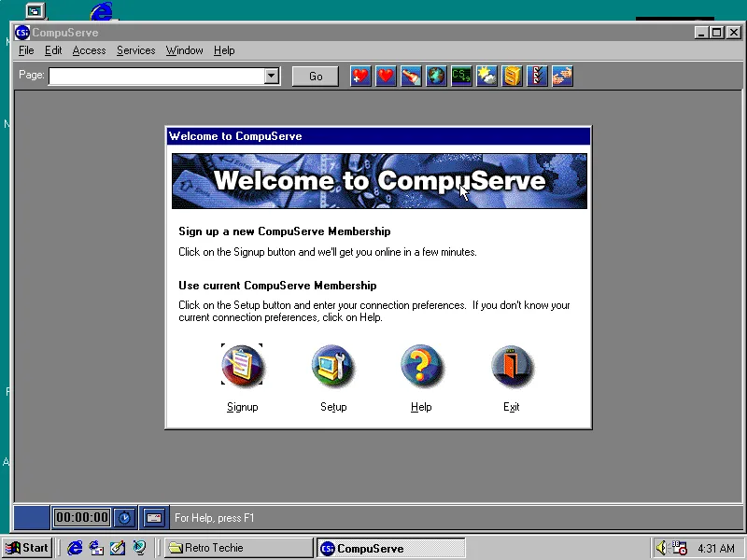747x560 pixels.
Task: Click the Exit text label
Action: coord(511,407)
